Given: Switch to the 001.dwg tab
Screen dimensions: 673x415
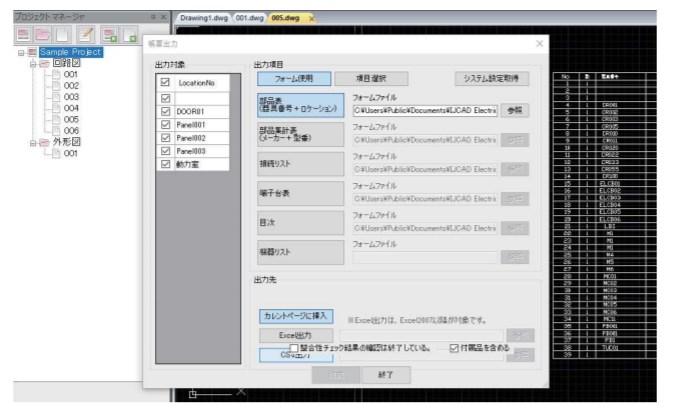Looking at the screenshot, I should click(x=249, y=18).
